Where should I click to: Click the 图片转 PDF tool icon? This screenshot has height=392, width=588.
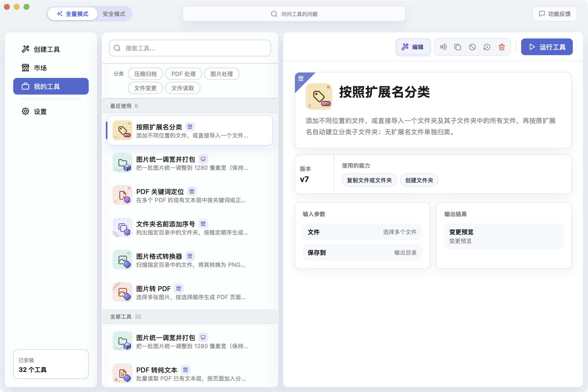122,292
